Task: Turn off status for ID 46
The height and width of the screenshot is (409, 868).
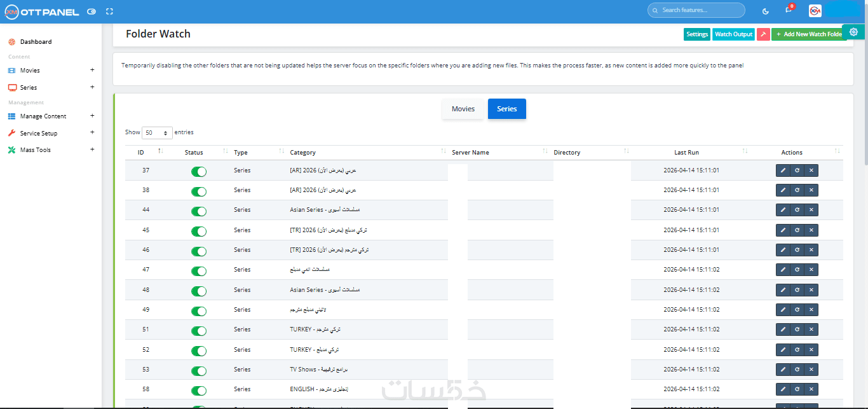Action: (199, 251)
